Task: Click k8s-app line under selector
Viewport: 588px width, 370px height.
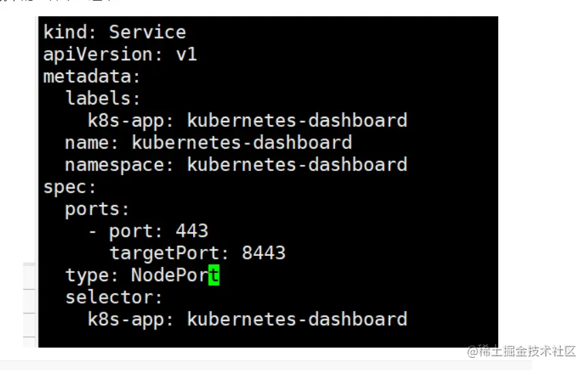Action: [247, 319]
